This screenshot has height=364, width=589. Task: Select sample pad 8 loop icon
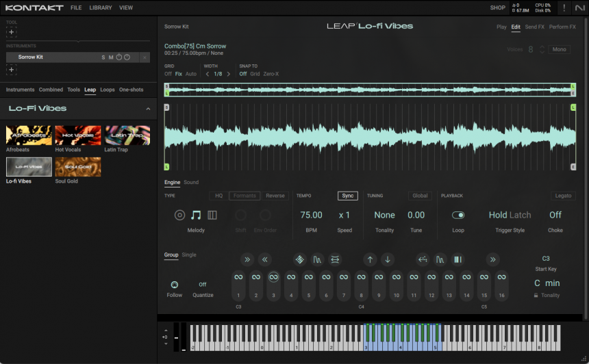361,277
